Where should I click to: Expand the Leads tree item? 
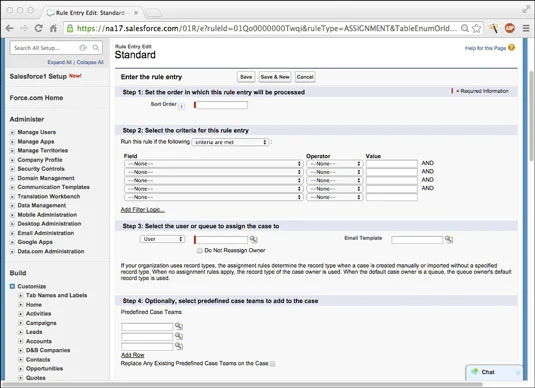21,332
